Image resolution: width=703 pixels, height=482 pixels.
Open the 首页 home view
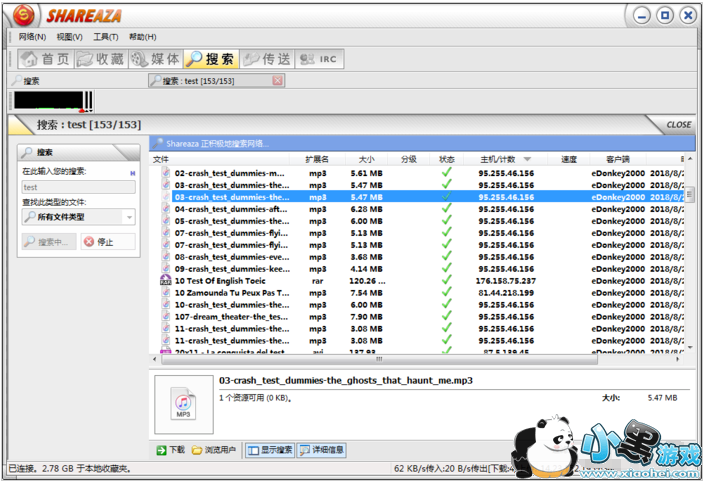click(45, 59)
